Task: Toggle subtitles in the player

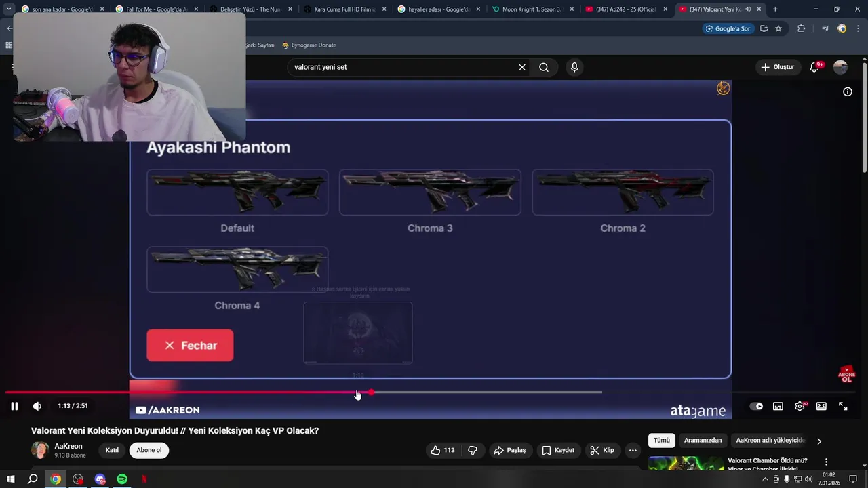Action: coord(778,406)
